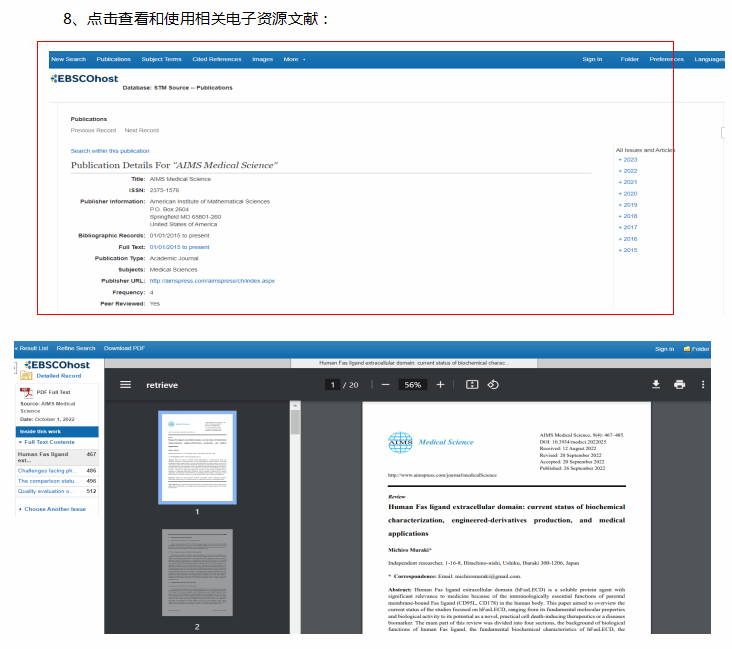
Task: Select the page 1 thumbnail in sidebar
Action: coord(197,456)
